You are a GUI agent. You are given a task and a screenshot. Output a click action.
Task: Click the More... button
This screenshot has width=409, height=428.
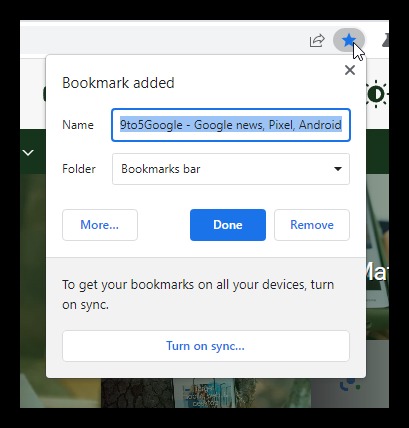point(100,225)
